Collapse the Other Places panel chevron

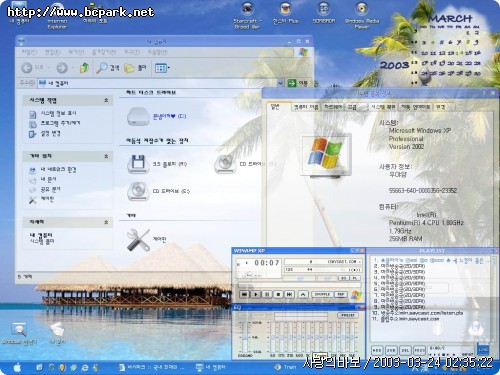(x=106, y=156)
